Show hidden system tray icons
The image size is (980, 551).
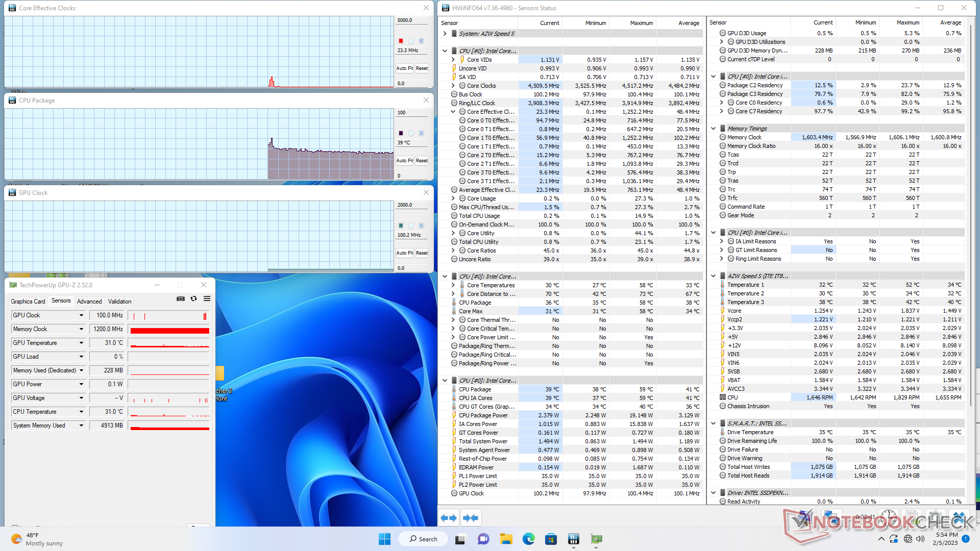pos(881,539)
